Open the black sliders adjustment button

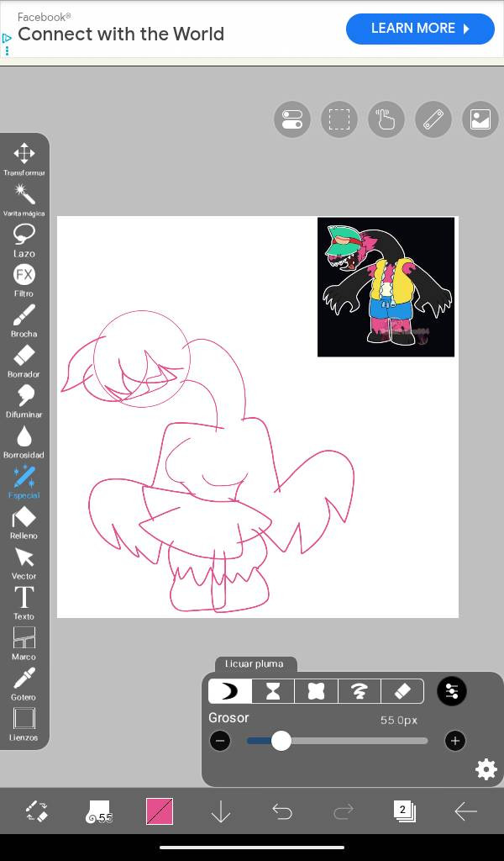pos(452,691)
